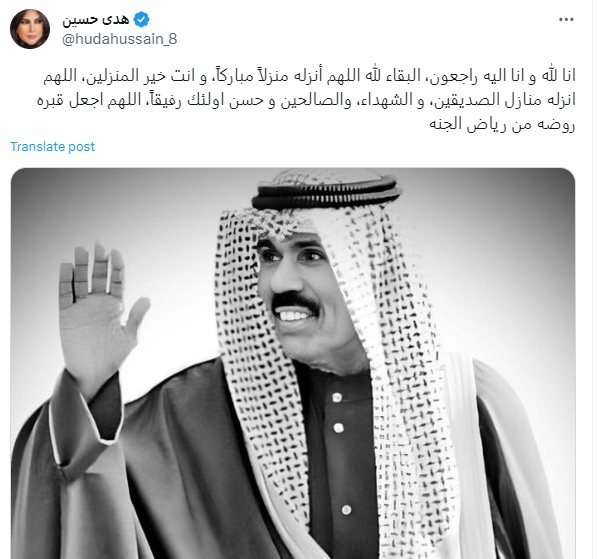Open the post's three-dot more options menu
Screen dimensions: 599x559
click(566, 19)
